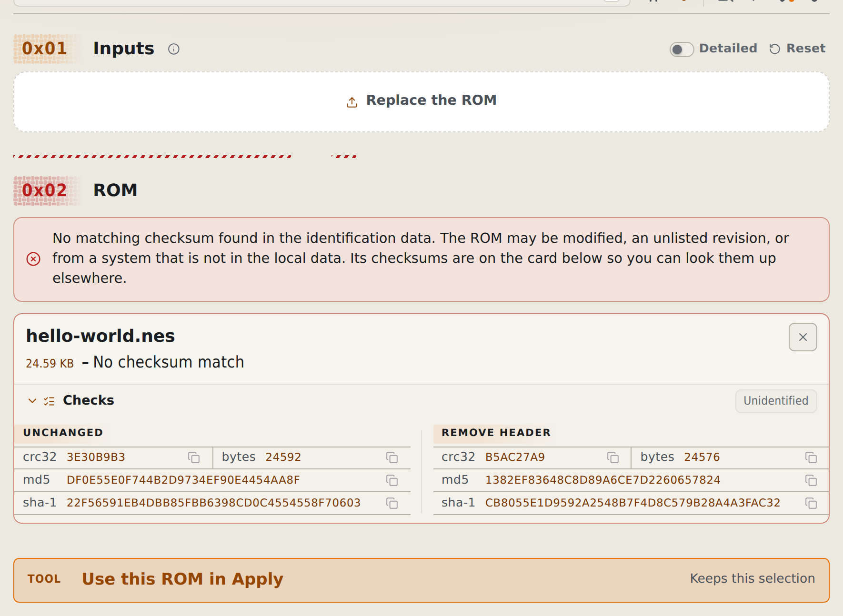Copy the remove-header bytes 24576 value
This screenshot has width=843, height=616.
click(x=811, y=457)
